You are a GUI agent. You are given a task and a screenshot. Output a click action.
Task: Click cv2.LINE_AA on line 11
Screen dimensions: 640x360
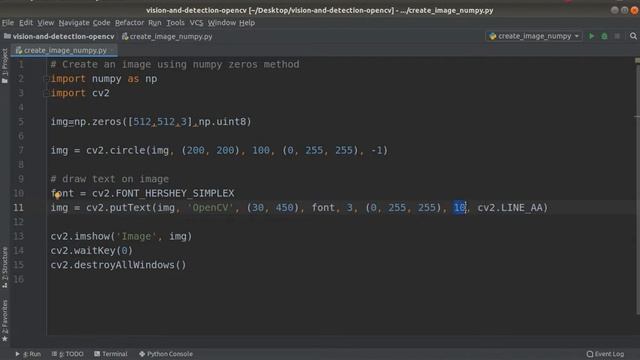509,207
